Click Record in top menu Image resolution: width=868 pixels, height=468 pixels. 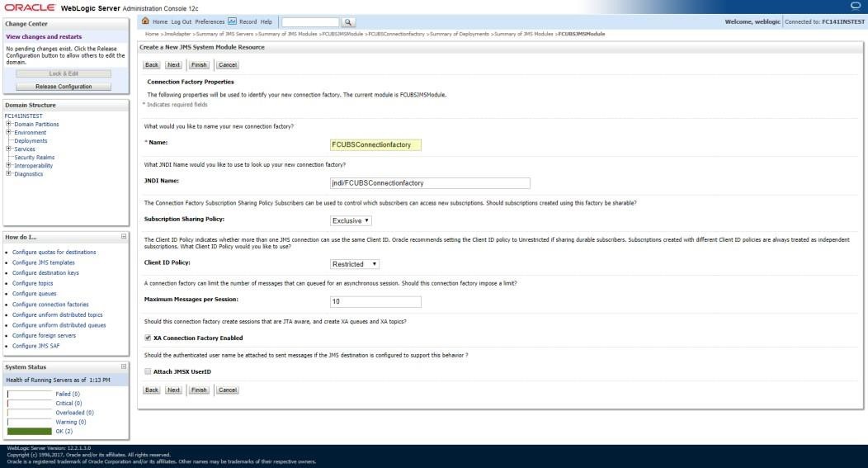pyautogui.click(x=248, y=22)
